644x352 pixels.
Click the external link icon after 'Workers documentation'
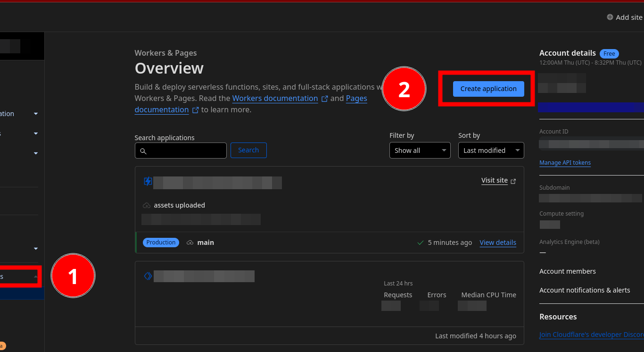click(324, 98)
